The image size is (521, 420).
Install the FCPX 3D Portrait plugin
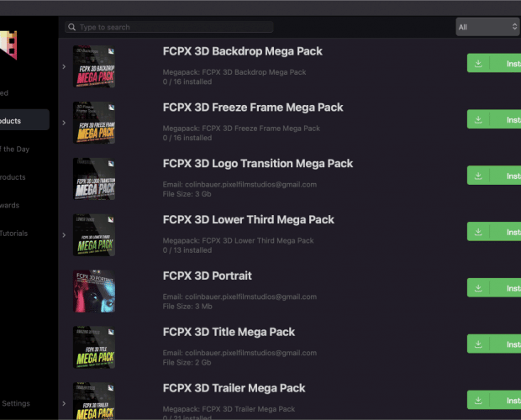pos(505,287)
